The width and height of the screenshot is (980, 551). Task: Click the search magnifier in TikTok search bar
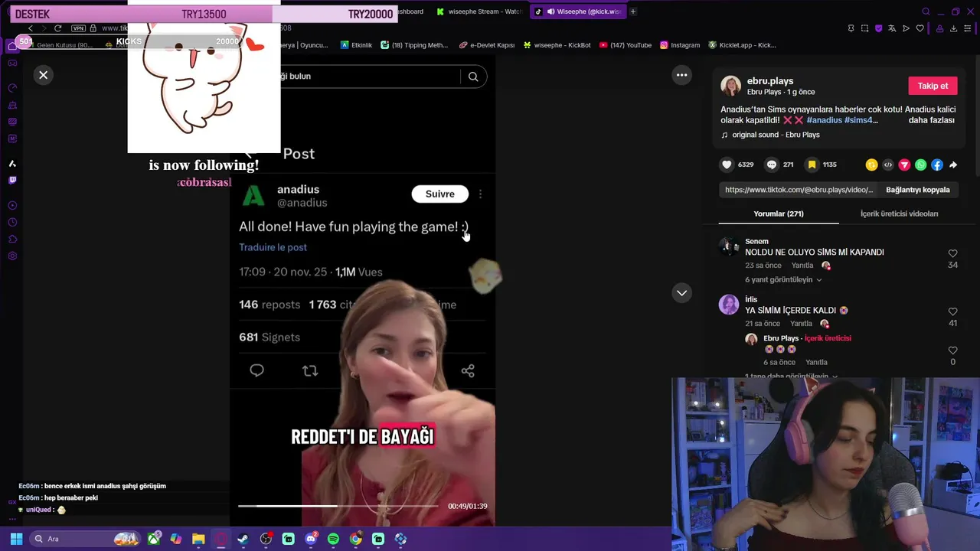[x=473, y=77]
